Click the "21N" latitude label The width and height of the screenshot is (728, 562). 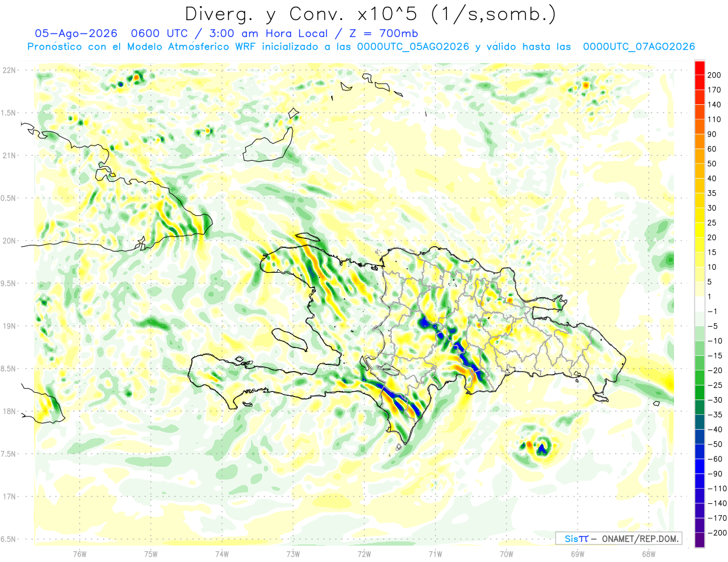tap(10, 156)
